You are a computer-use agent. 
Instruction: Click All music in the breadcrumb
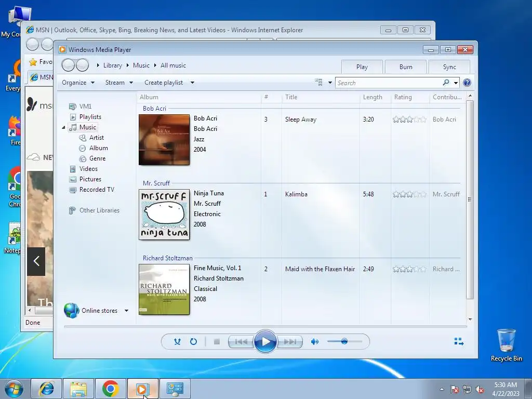[x=173, y=65]
